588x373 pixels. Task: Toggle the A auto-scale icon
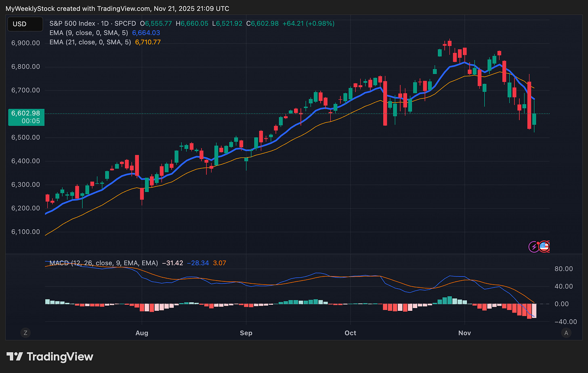pos(566,333)
